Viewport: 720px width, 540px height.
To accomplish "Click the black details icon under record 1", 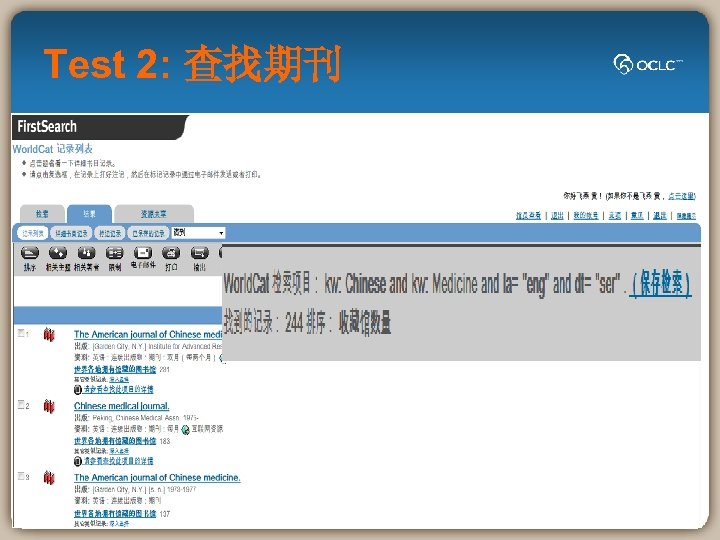I will pos(78,390).
